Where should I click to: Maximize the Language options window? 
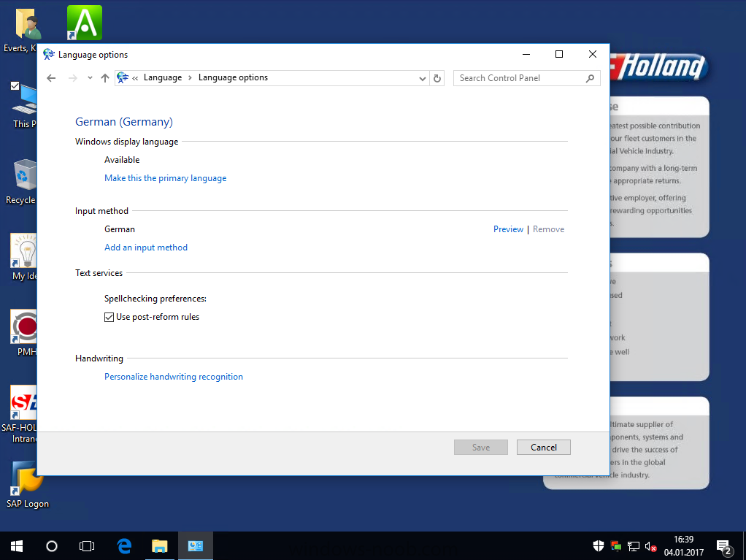[x=559, y=54]
